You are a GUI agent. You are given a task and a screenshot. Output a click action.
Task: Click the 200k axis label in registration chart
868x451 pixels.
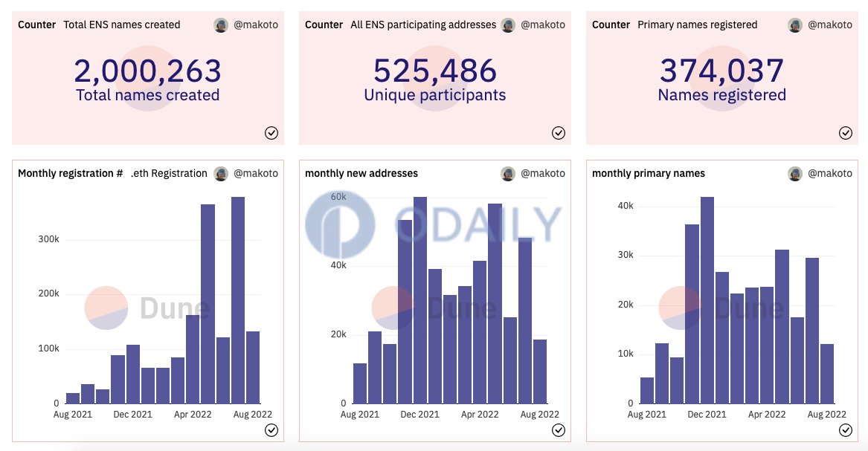tap(48, 293)
